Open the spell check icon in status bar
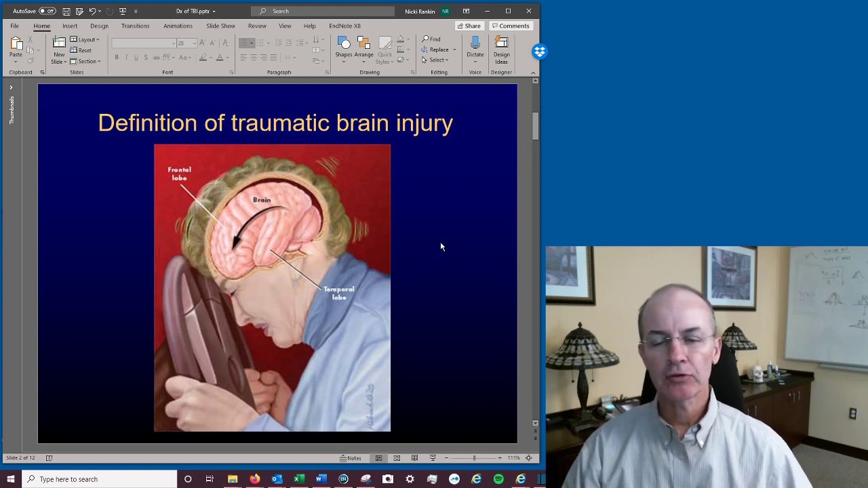 [49, 458]
